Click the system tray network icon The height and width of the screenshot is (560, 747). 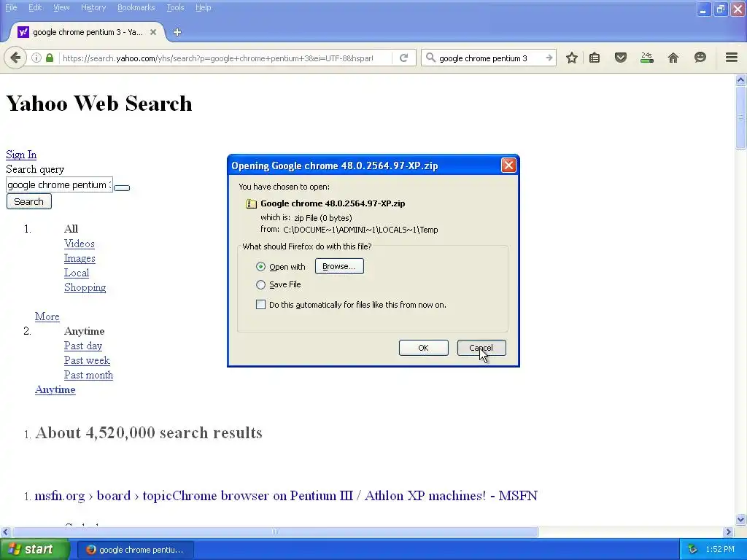tap(693, 550)
